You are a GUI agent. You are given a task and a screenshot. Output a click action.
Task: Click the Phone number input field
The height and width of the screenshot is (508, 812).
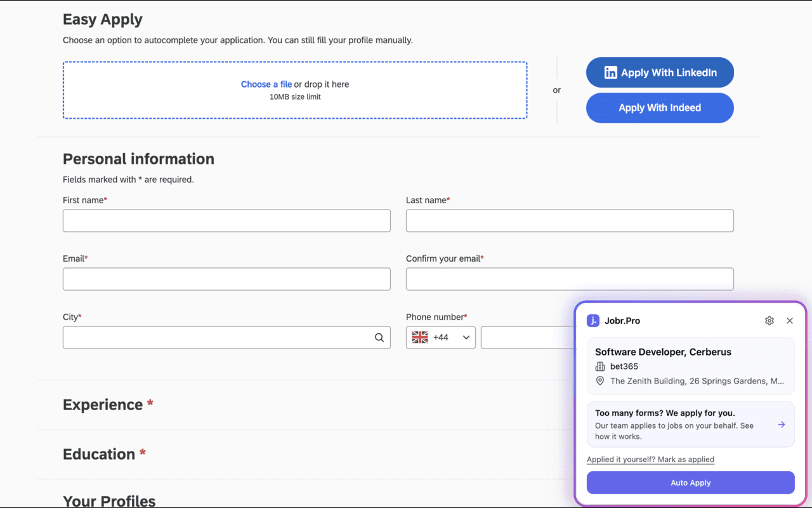528,337
